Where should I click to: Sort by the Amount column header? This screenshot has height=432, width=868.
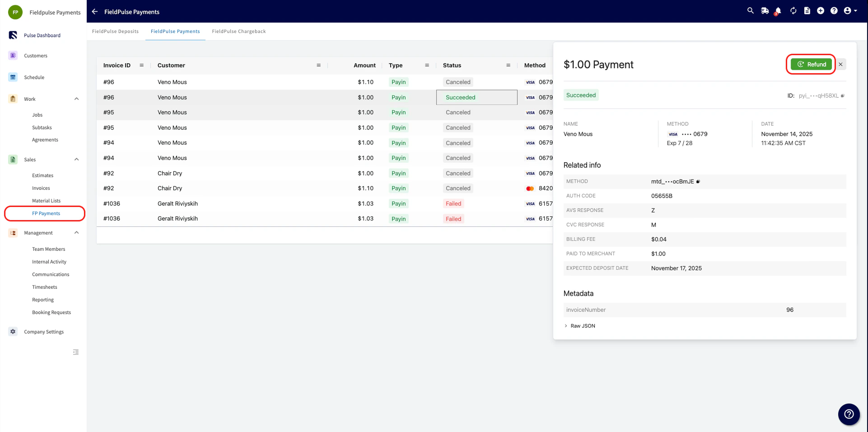pyautogui.click(x=364, y=65)
